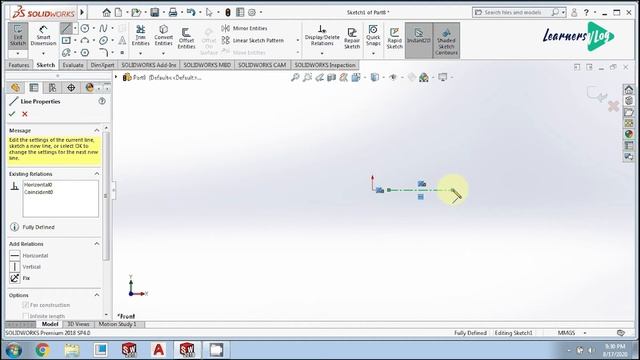Click the Undo icon
The image size is (640, 360).
191,13
